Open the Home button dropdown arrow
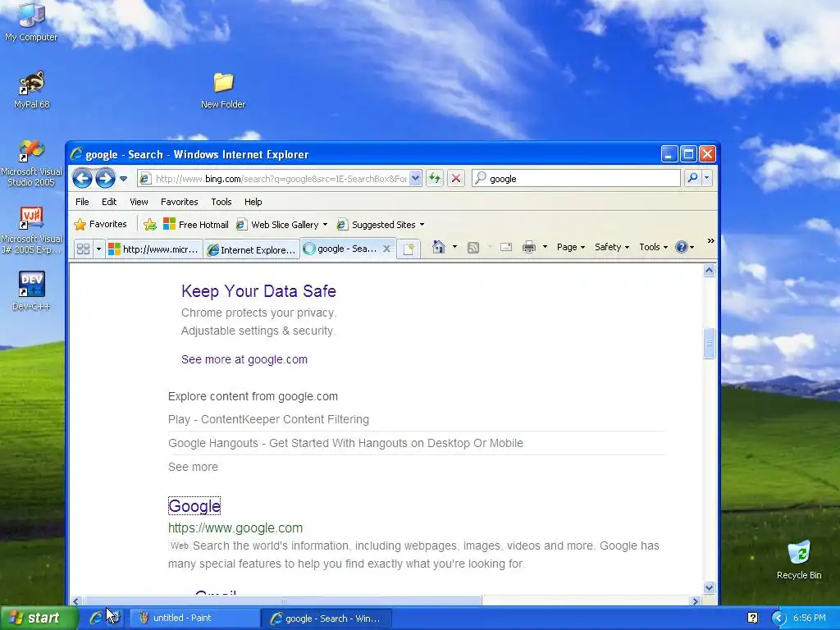Screen dimensions: 840x630 (454, 247)
